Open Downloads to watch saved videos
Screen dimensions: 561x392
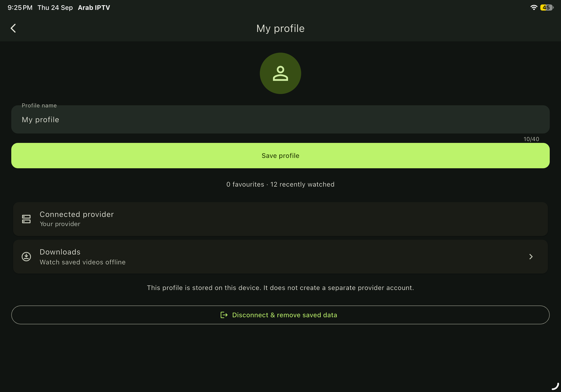click(280, 257)
